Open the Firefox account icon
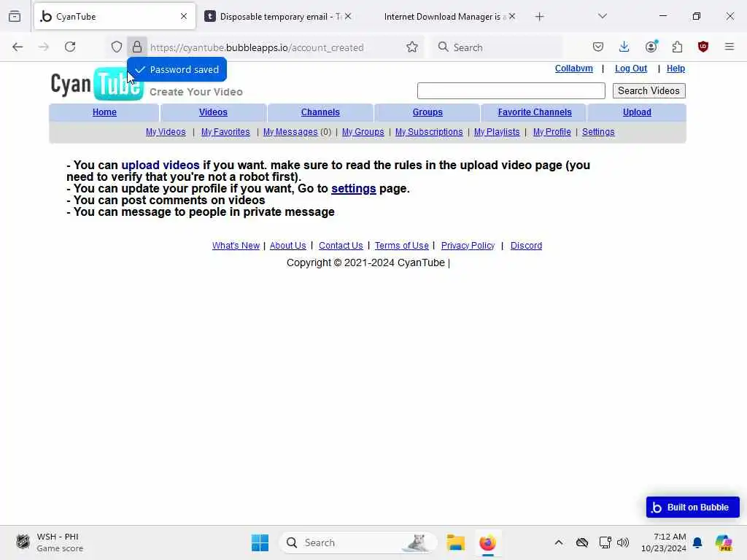Viewport: 747px width, 560px height. click(651, 47)
